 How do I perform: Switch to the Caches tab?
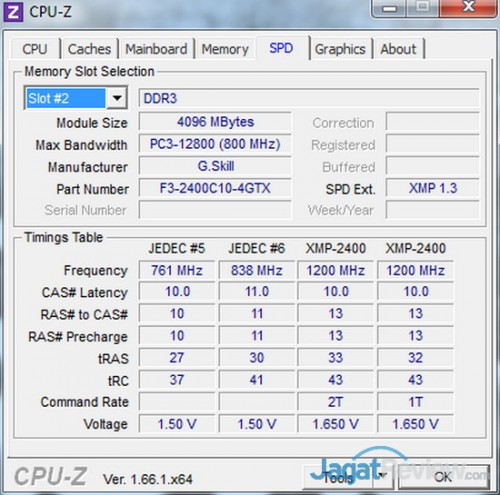tap(89, 49)
